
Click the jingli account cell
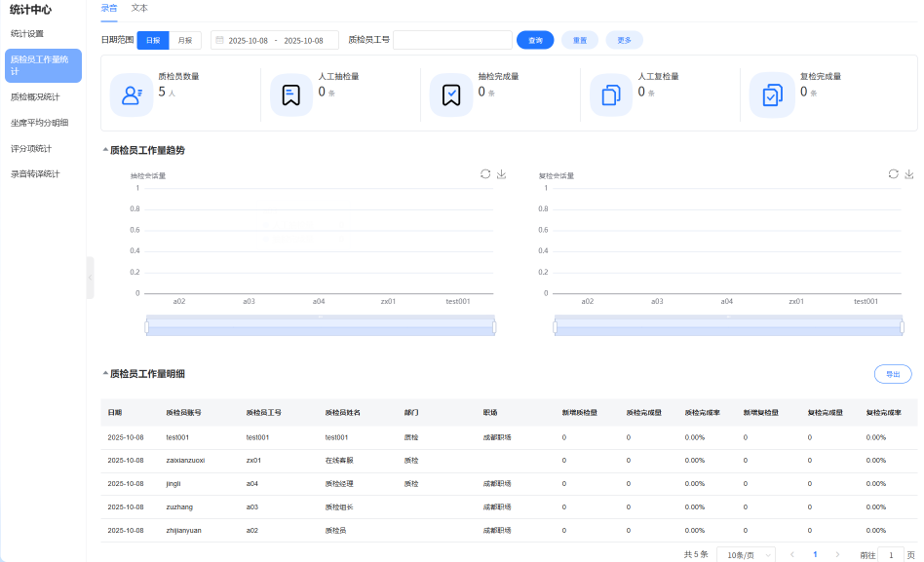click(173, 484)
